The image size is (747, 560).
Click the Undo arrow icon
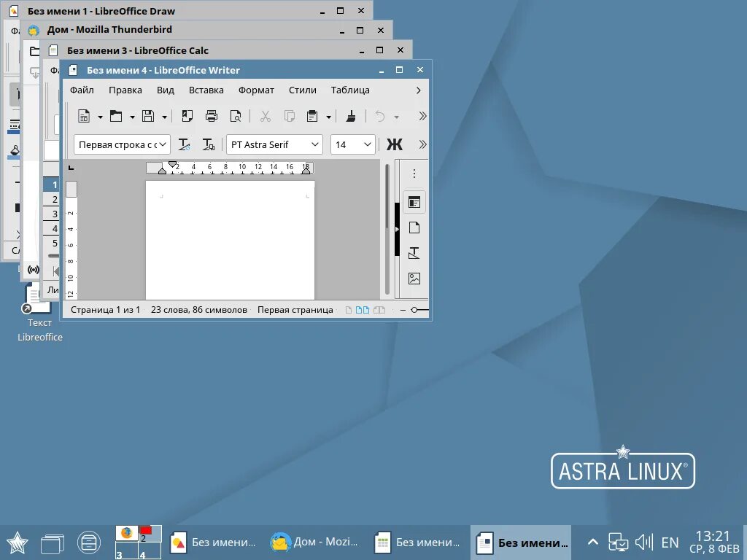[x=379, y=116]
